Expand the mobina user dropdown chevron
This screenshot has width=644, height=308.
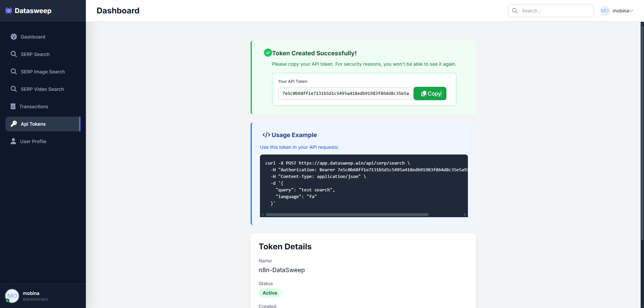[x=631, y=11]
